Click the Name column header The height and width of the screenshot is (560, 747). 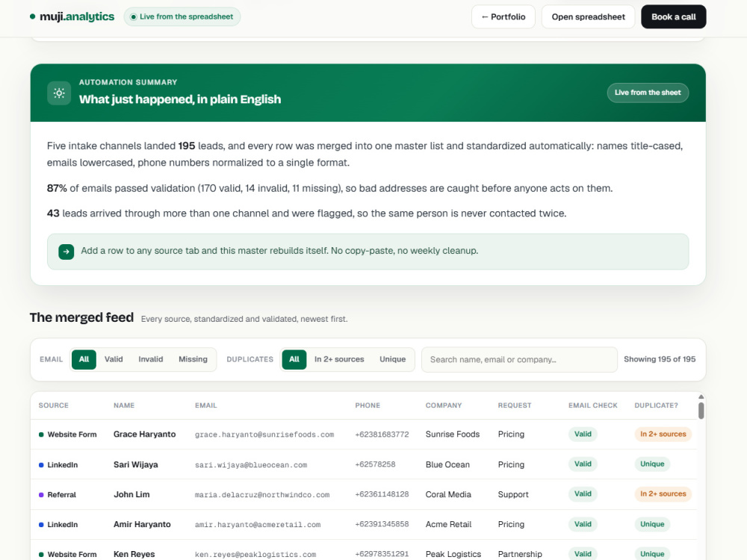124,405
